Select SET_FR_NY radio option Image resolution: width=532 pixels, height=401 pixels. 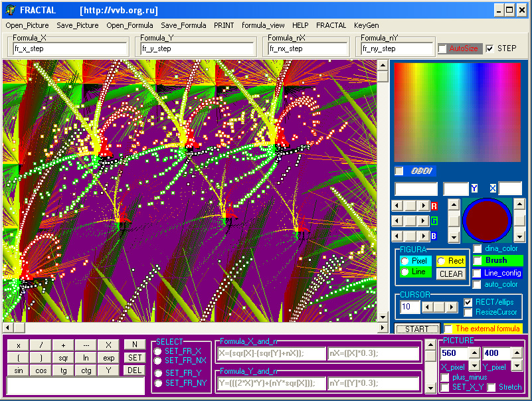click(158, 383)
